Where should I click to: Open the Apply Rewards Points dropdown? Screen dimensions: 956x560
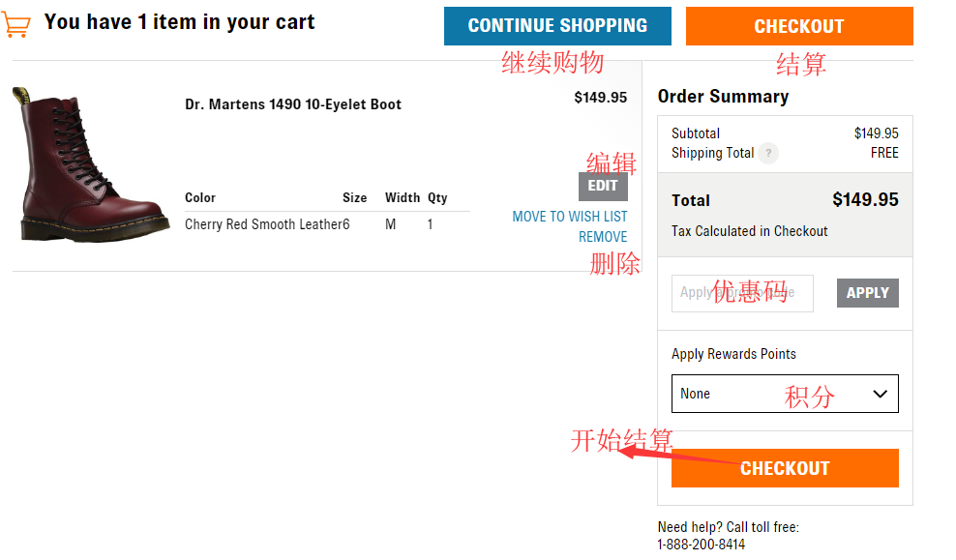[x=785, y=394]
